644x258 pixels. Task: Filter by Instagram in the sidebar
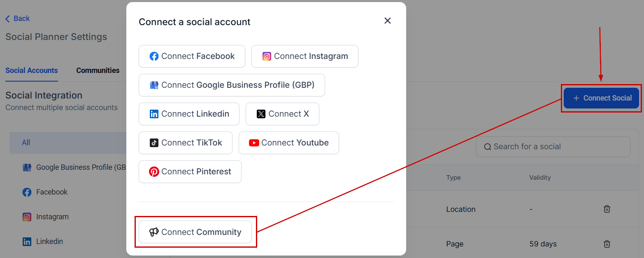tap(52, 217)
